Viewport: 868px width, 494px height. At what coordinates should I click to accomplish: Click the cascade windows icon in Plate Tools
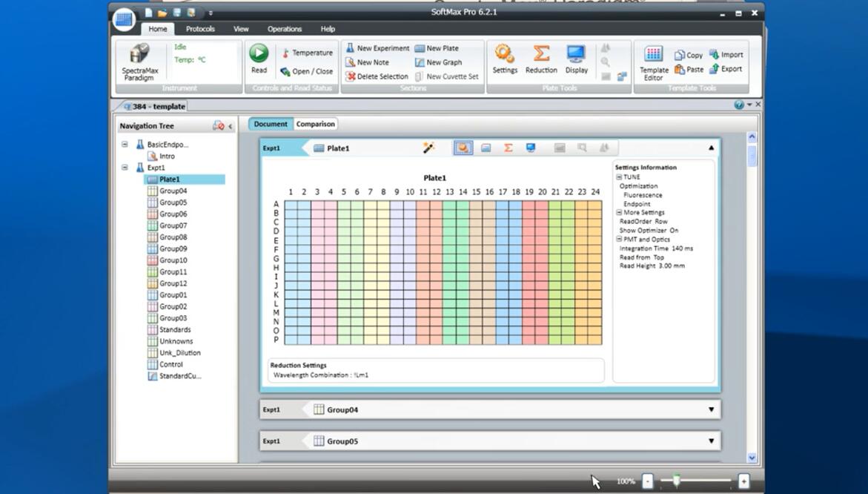(x=622, y=76)
